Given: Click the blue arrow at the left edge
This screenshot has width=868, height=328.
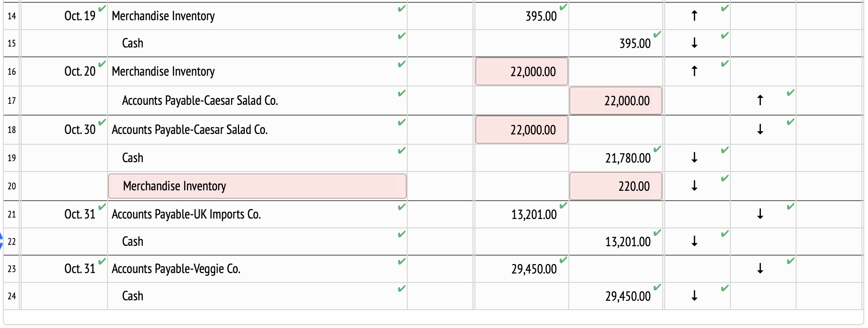Looking at the screenshot, I should pyautogui.click(x=2, y=241).
